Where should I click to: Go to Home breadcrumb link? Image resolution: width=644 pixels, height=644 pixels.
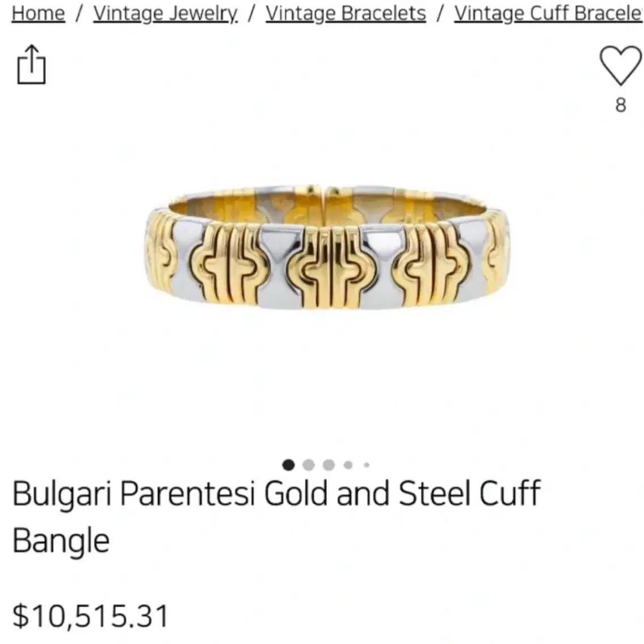pyautogui.click(x=38, y=14)
